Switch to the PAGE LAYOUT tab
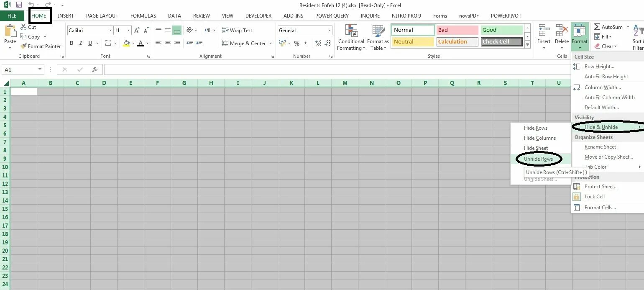Viewport: 644px width, 290px height. (x=102, y=15)
